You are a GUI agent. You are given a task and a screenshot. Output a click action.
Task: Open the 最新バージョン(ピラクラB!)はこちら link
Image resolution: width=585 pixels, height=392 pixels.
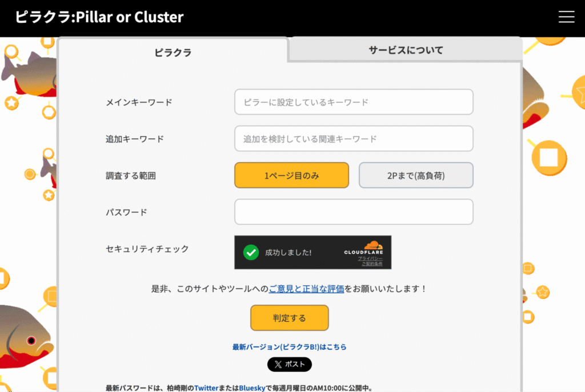[x=289, y=347]
